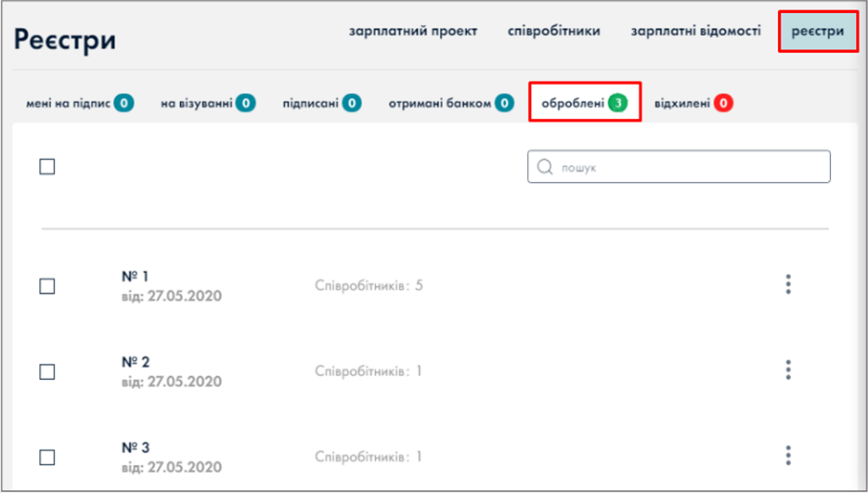Check the box for registry № 3

(x=47, y=458)
